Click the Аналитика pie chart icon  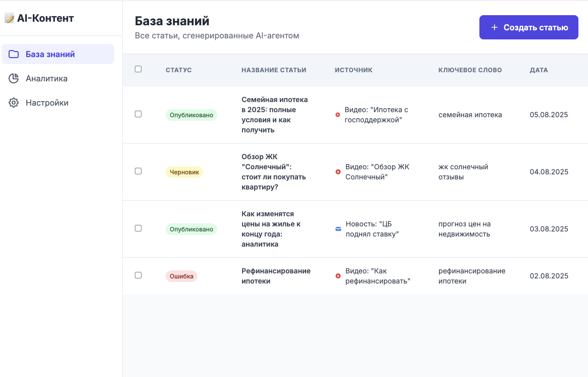[14, 78]
